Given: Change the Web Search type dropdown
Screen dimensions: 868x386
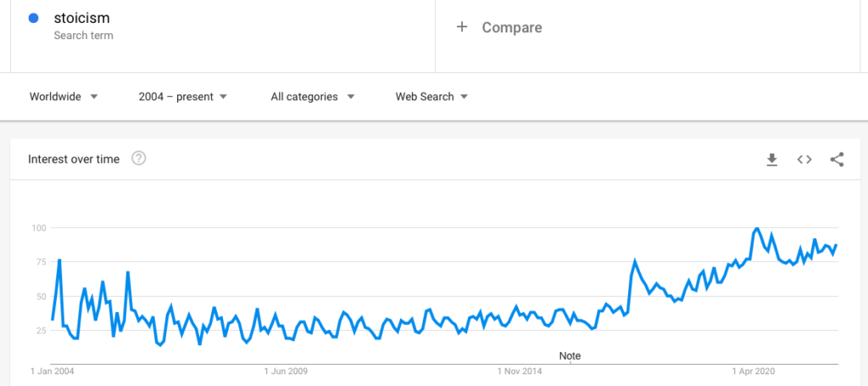Looking at the screenshot, I should coord(431,97).
